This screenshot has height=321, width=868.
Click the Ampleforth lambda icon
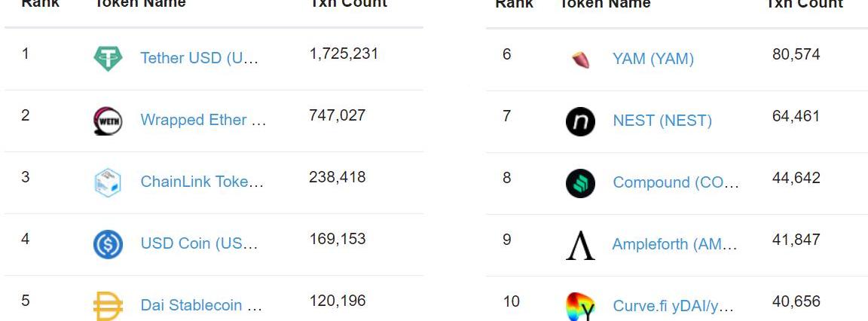tap(580, 245)
